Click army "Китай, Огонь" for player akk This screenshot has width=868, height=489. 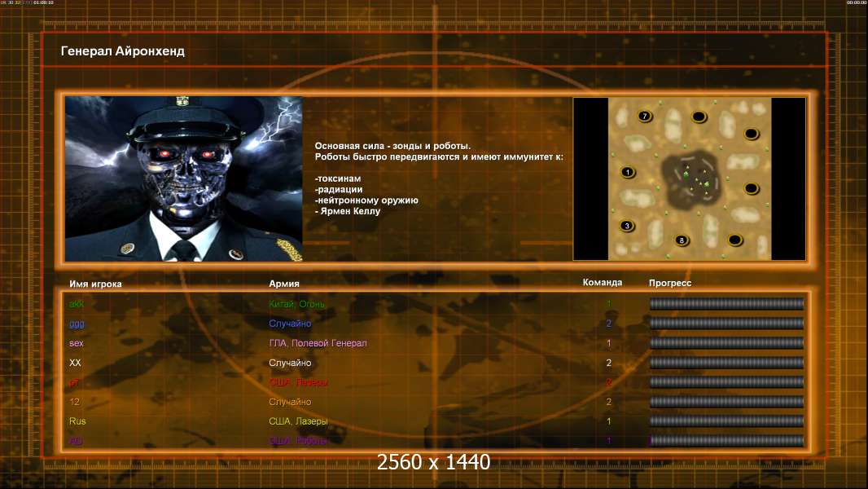coord(296,304)
